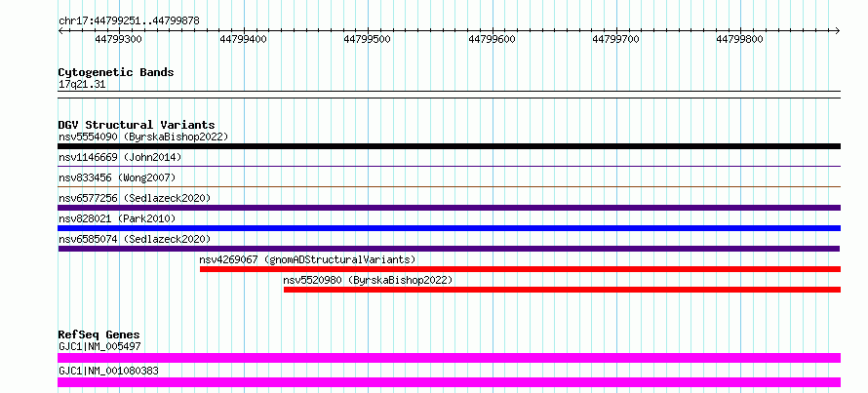This screenshot has width=868, height=393.
Task: Select the nsv1146669 (John2014) thin line
Action: coord(449,166)
